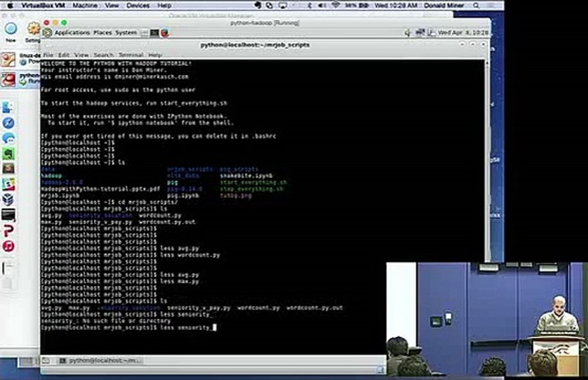Image resolution: width=588 pixels, height=380 pixels.
Task: Open the chat bubble Dock app
Action: (8, 138)
